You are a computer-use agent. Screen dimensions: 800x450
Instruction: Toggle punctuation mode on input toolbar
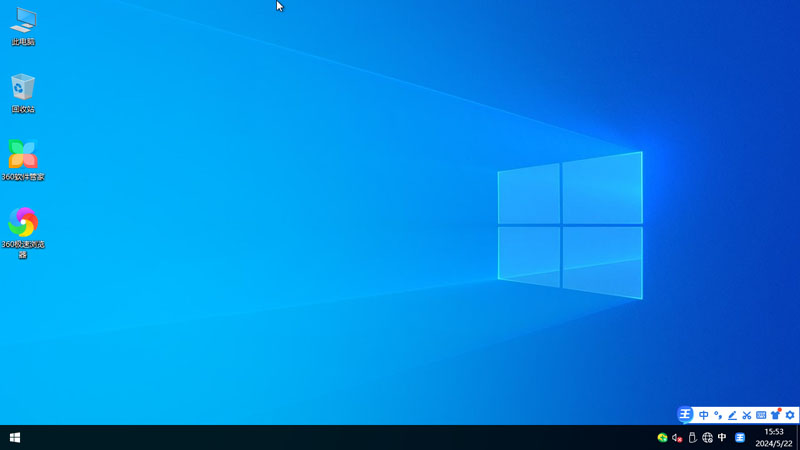718,415
